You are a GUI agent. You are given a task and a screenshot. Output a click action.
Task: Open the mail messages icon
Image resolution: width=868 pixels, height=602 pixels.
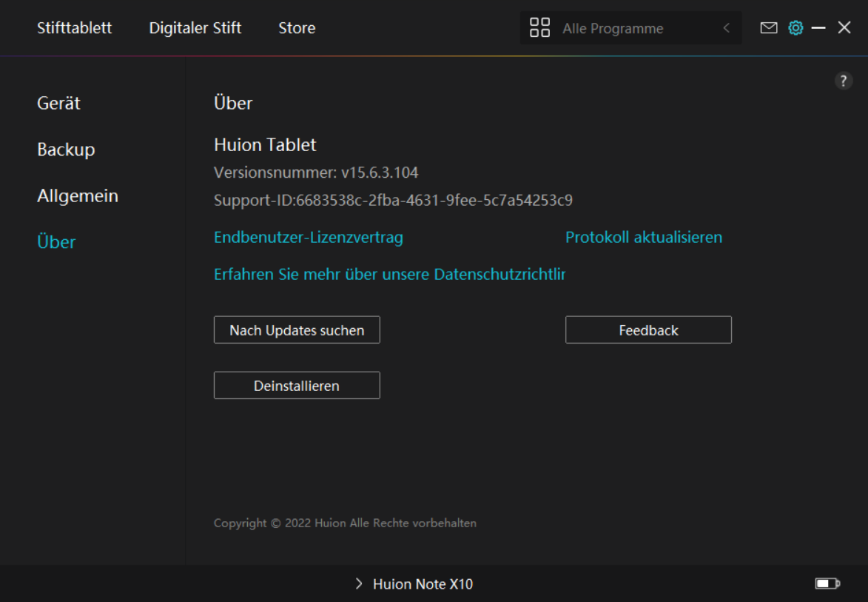point(768,27)
